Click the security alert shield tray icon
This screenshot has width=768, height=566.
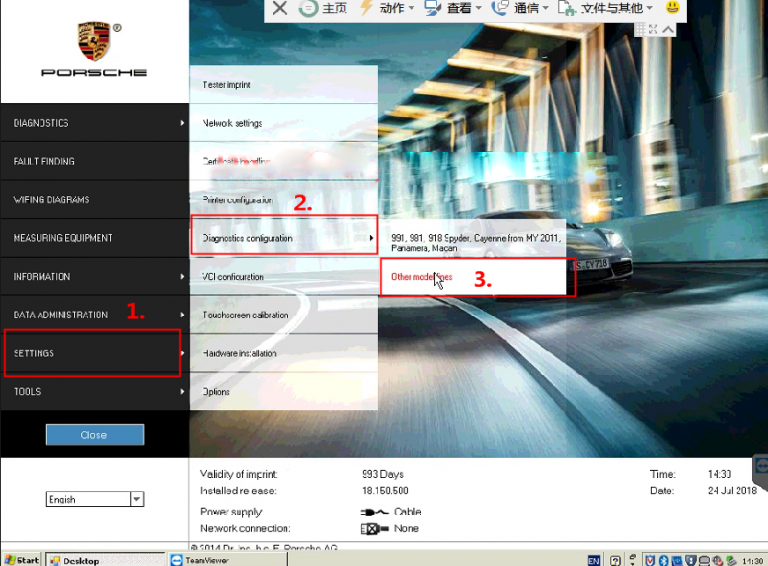tap(691, 561)
